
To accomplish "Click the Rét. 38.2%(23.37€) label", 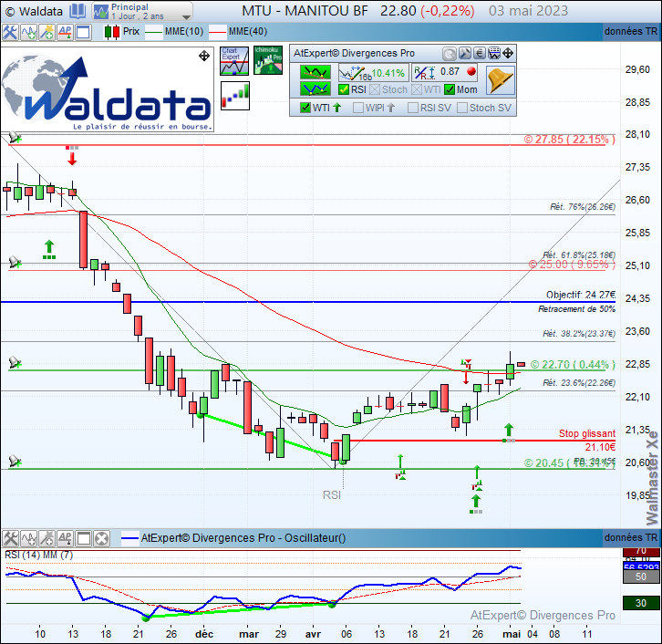I will (579, 334).
